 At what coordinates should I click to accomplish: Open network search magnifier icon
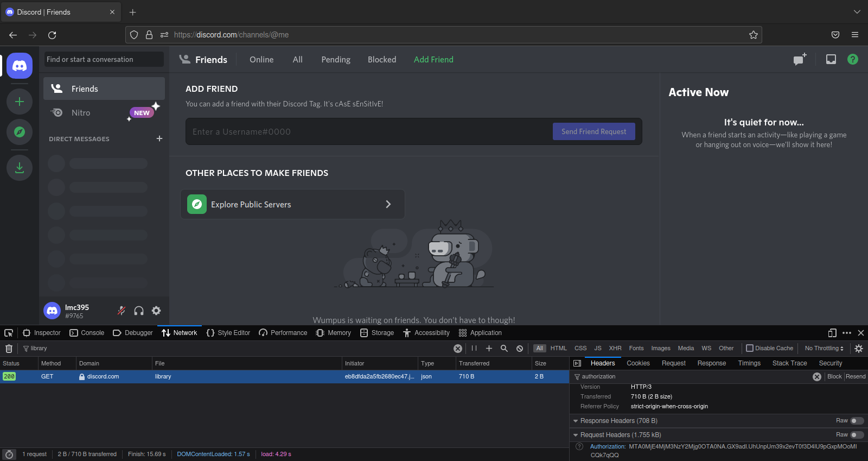pos(504,349)
